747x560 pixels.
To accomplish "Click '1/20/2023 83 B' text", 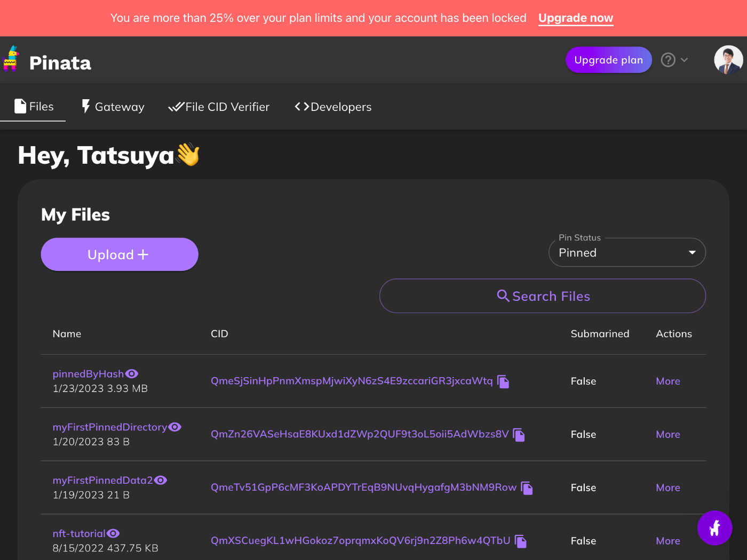I will click(91, 442).
